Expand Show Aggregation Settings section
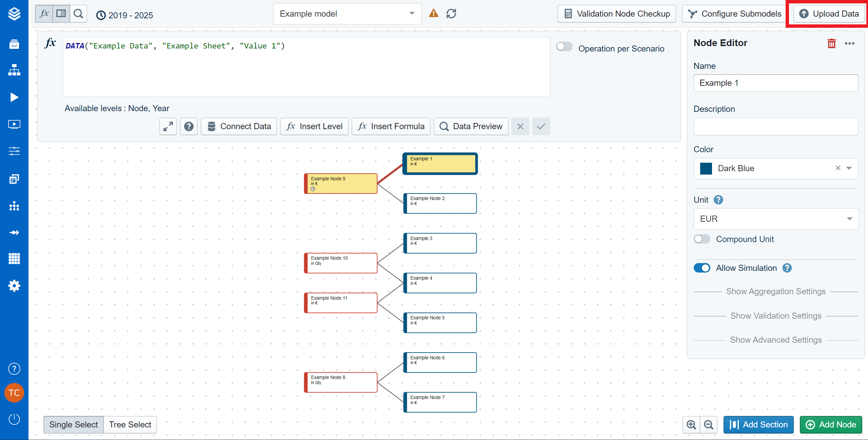The width and height of the screenshot is (868, 440). [776, 292]
